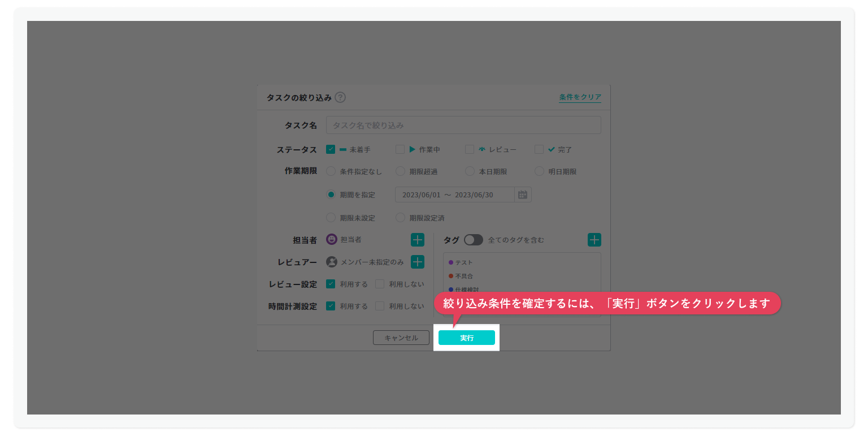Click the calendar icon for the date range
Screen dimensions: 868x436
click(x=523, y=195)
